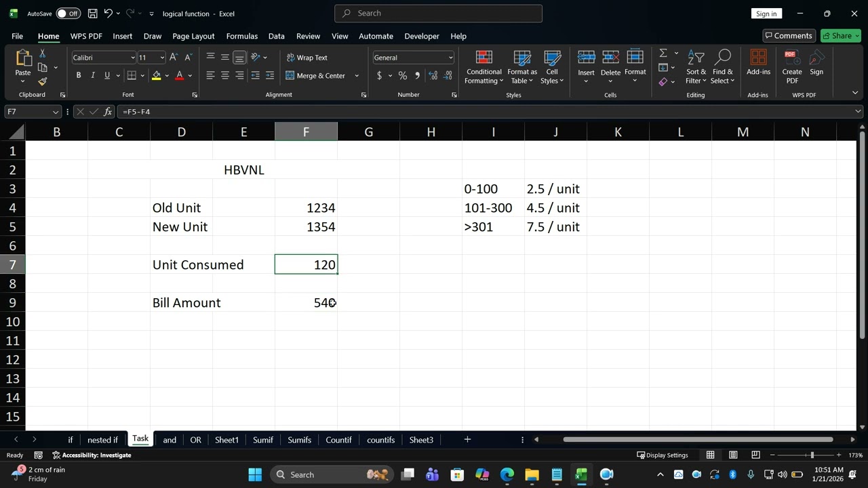Click the horizontal scrollbar thumb
Screen dimensions: 868x488
pyautogui.click(x=698, y=440)
